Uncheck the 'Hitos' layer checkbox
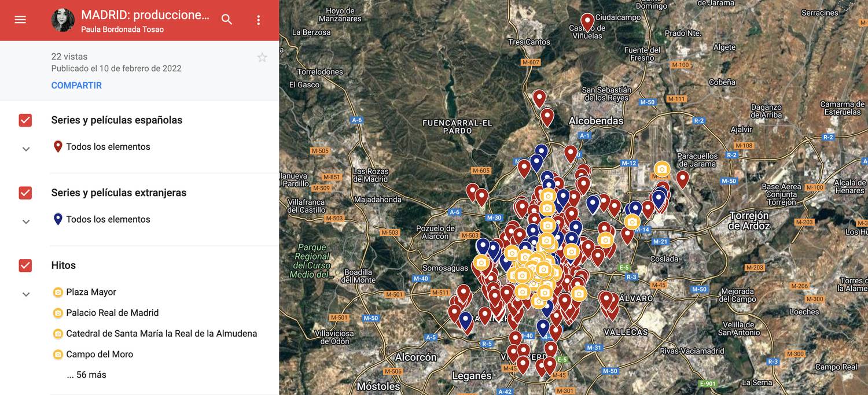This screenshot has height=395, width=868. [x=25, y=265]
